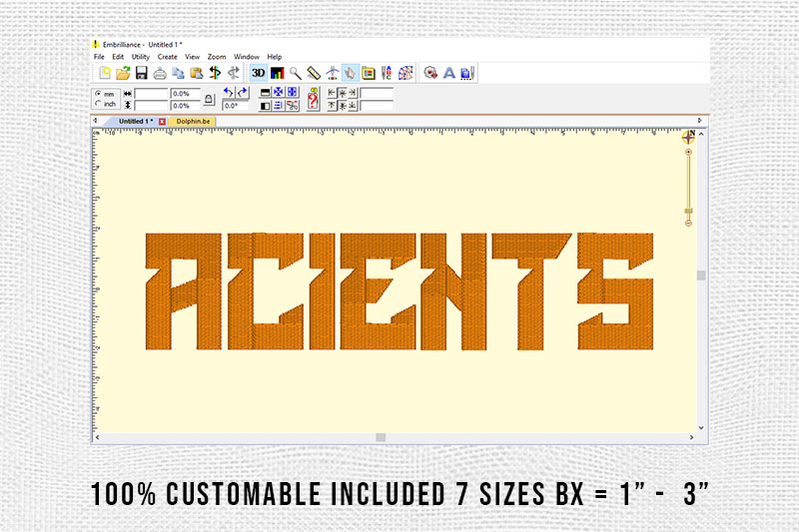Select the magnifying glass zoom tool
The width and height of the screenshot is (799, 532).
tap(295, 73)
